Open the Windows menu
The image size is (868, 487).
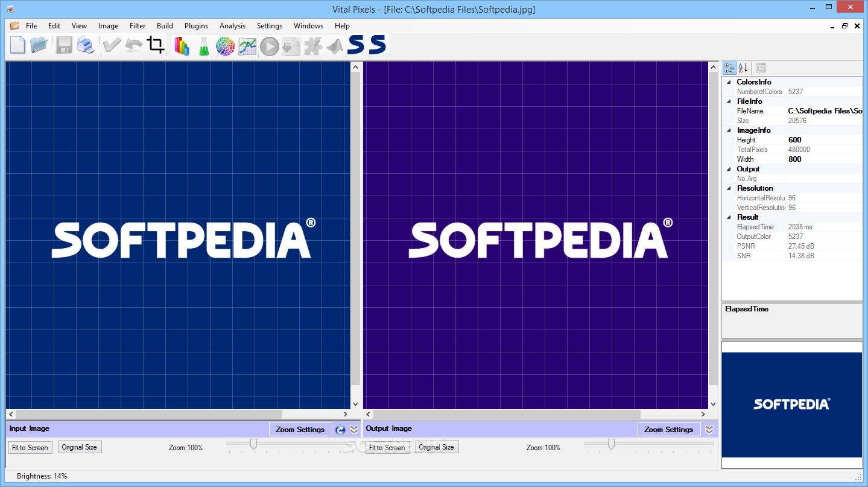(308, 26)
